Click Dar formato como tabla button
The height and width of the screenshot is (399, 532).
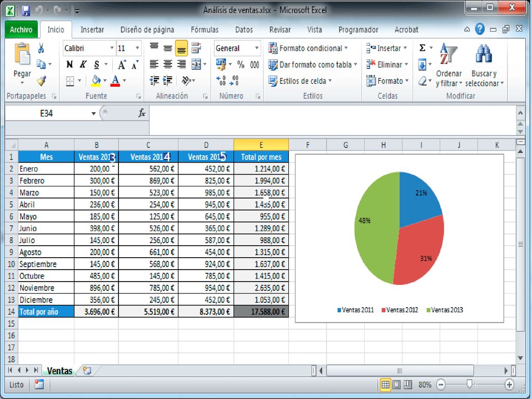tap(313, 64)
